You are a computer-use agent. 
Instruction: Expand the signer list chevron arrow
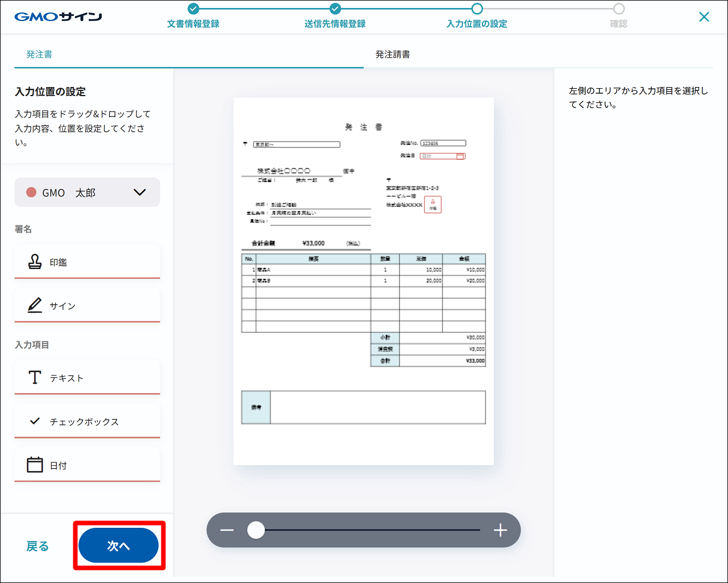(x=140, y=192)
